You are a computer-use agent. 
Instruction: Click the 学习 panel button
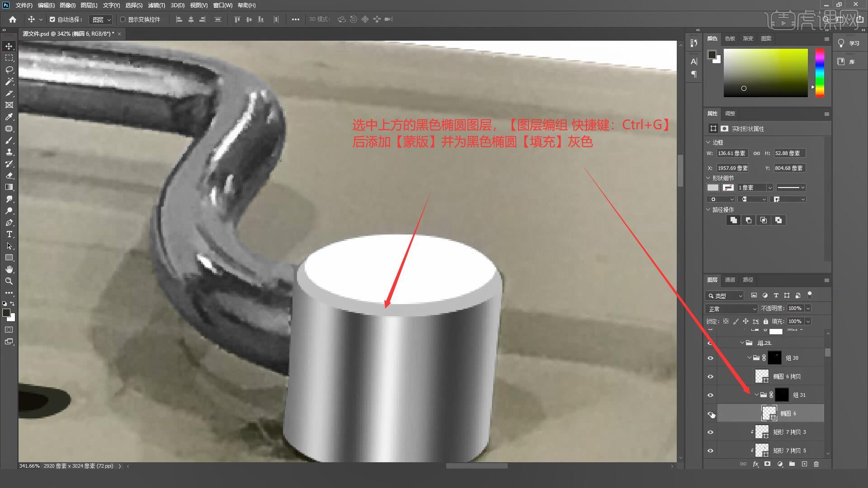click(x=849, y=43)
